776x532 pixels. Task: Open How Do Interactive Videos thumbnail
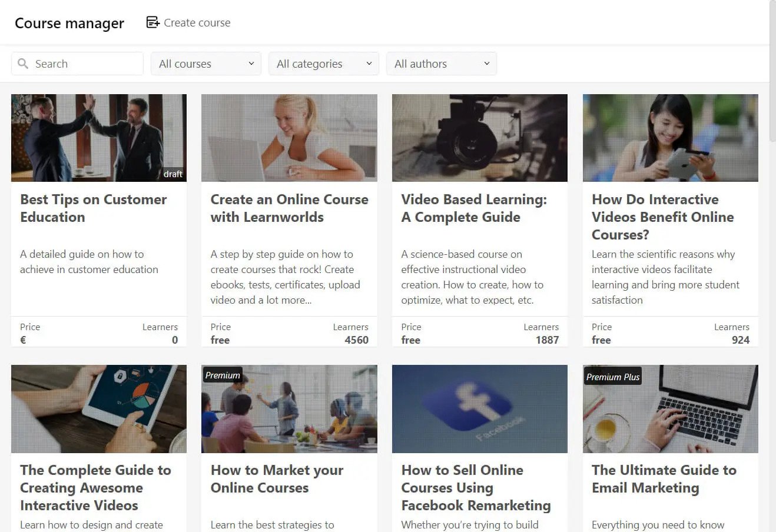671,138
